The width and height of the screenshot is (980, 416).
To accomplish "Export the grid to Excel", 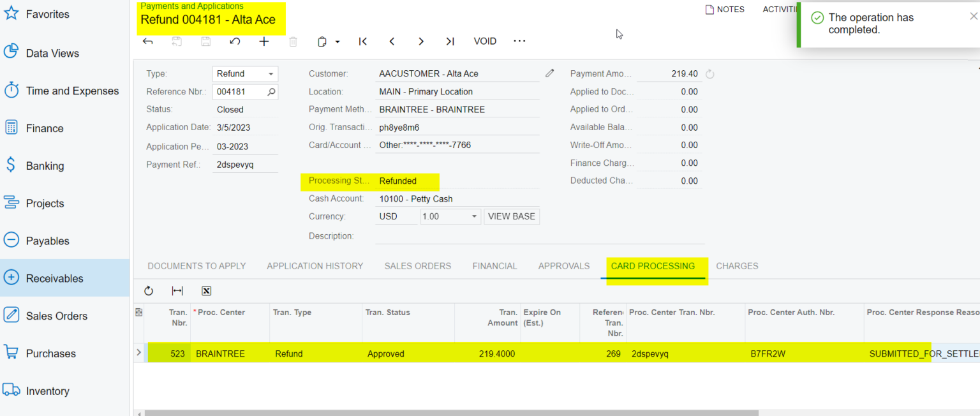I will pyautogui.click(x=206, y=290).
